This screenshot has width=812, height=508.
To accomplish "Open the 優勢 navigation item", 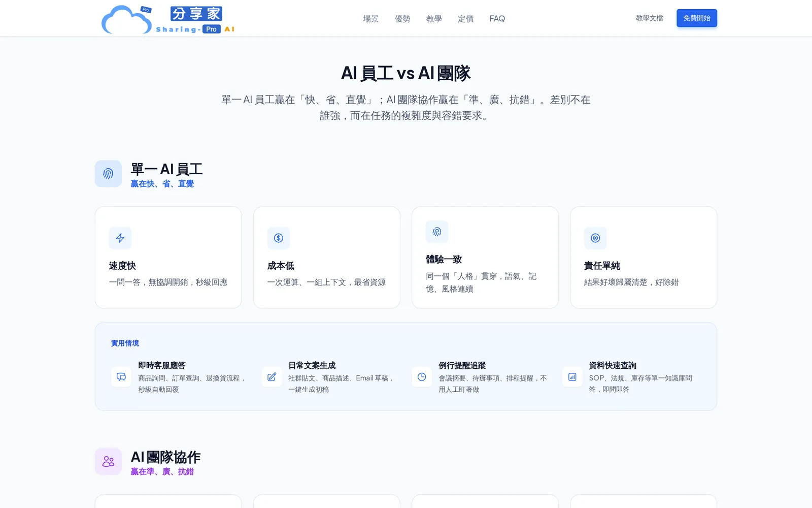I will click(402, 19).
